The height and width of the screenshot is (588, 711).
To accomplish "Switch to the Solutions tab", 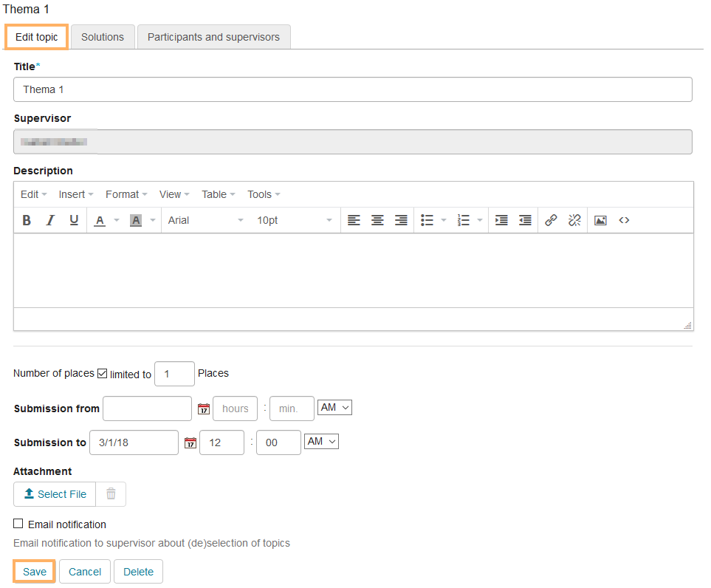I will pos(103,37).
